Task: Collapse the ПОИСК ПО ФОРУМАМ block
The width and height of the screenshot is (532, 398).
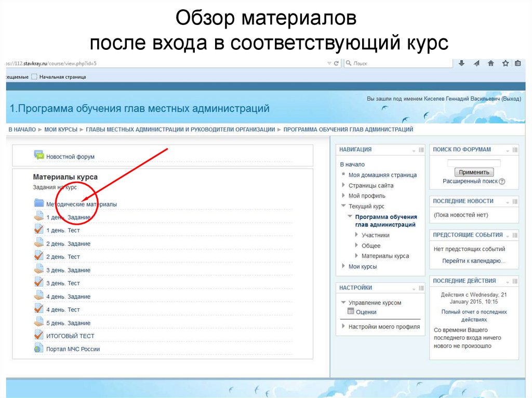Action: point(507,149)
